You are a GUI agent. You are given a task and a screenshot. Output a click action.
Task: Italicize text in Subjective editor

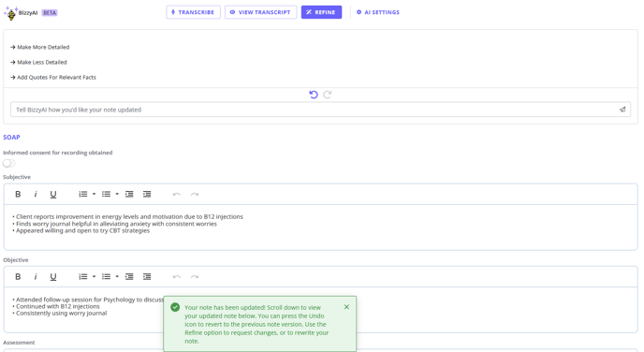36,195
